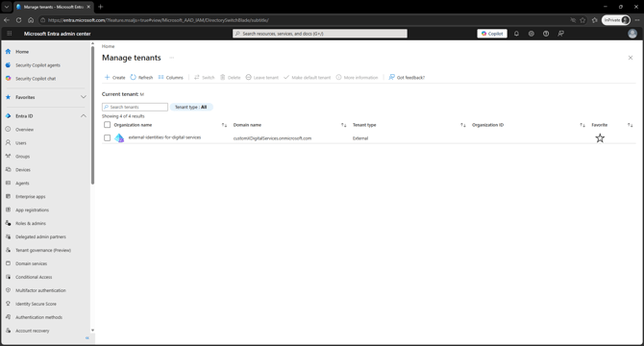Open Roles & admins

click(31, 223)
